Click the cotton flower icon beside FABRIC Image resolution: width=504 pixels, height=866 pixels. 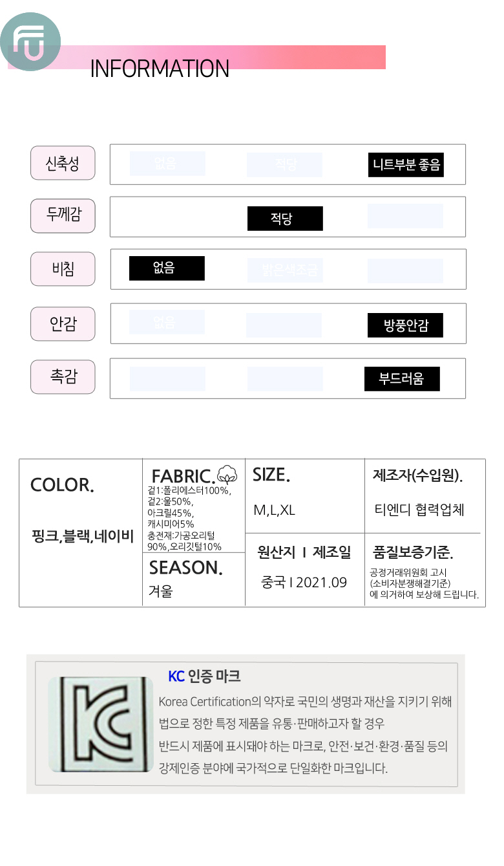click(x=227, y=475)
